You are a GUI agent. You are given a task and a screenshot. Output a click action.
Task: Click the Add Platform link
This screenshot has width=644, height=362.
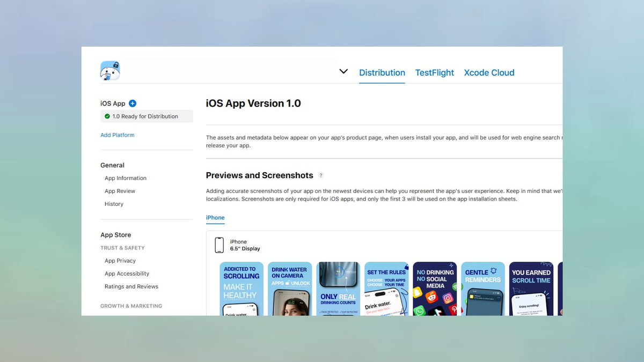pyautogui.click(x=118, y=135)
